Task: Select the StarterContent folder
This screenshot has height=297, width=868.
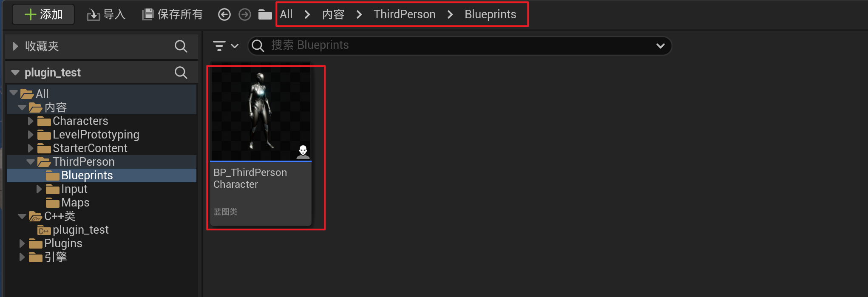Action: coord(90,148)
